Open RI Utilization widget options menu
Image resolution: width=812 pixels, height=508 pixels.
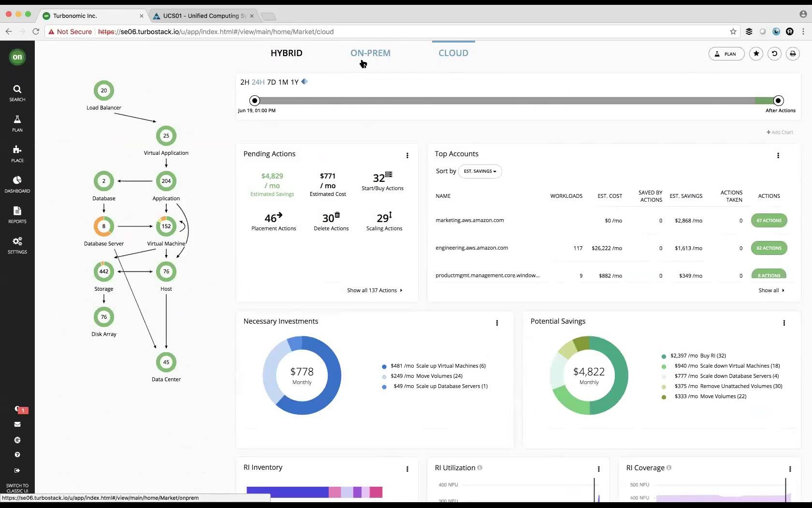point(599,469)
